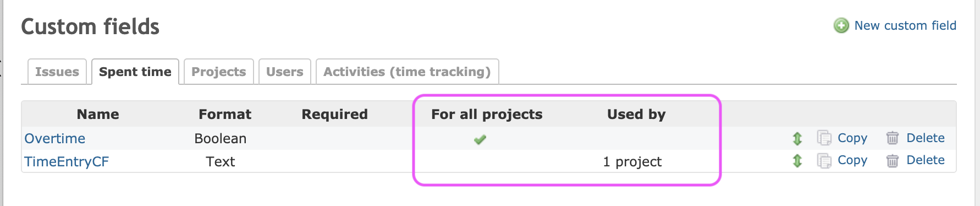Select the Spent time tab

tap(135, 72)
